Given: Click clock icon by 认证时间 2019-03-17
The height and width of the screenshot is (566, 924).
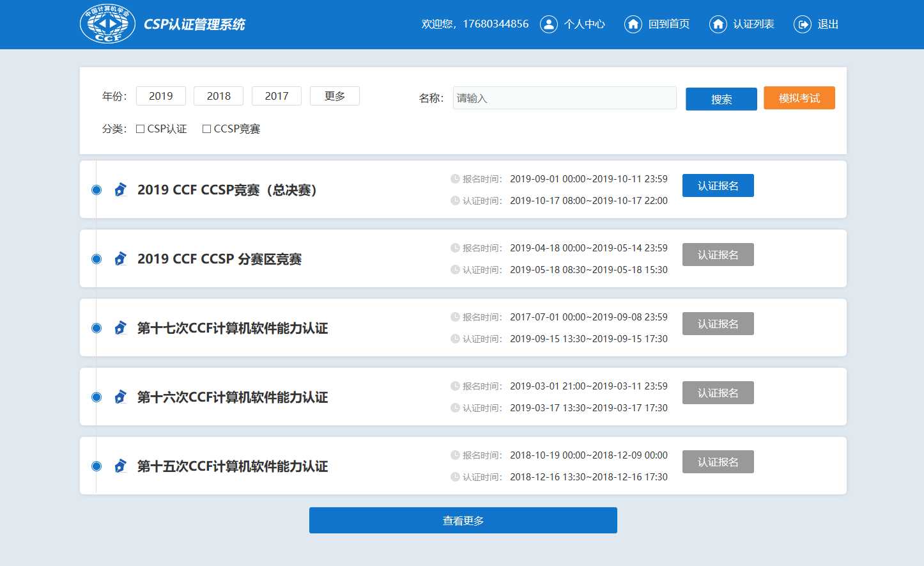Looking at the screenshot, I should (455, 407).
